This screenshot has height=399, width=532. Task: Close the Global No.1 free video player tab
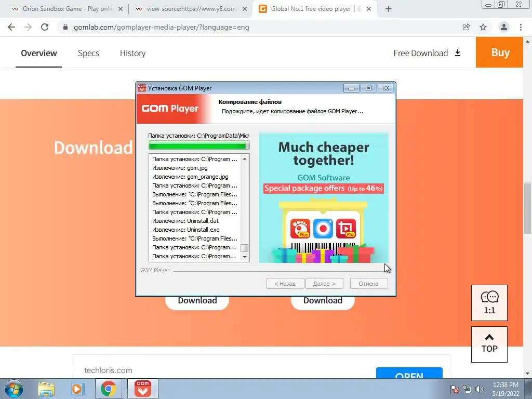click(x=369, y=9)
